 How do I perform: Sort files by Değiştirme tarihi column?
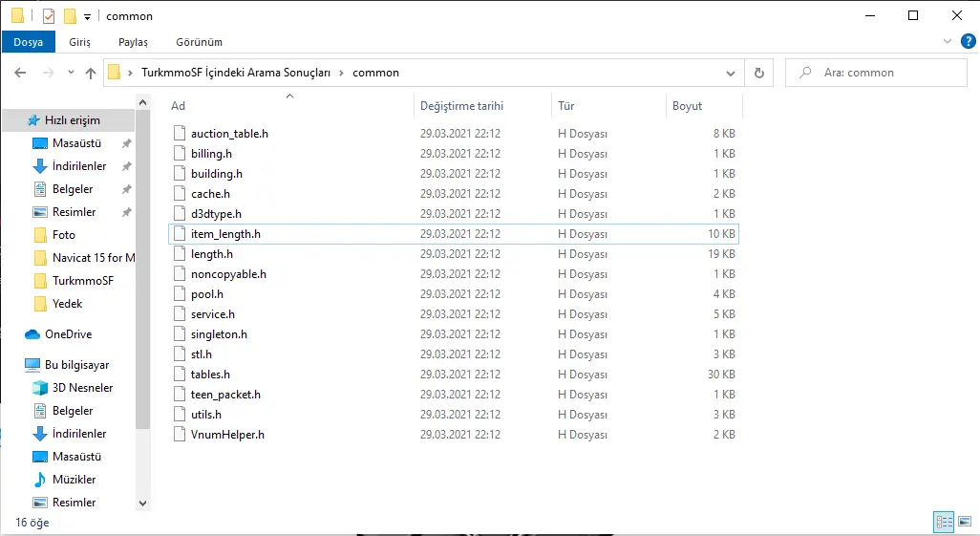[461, 106]
